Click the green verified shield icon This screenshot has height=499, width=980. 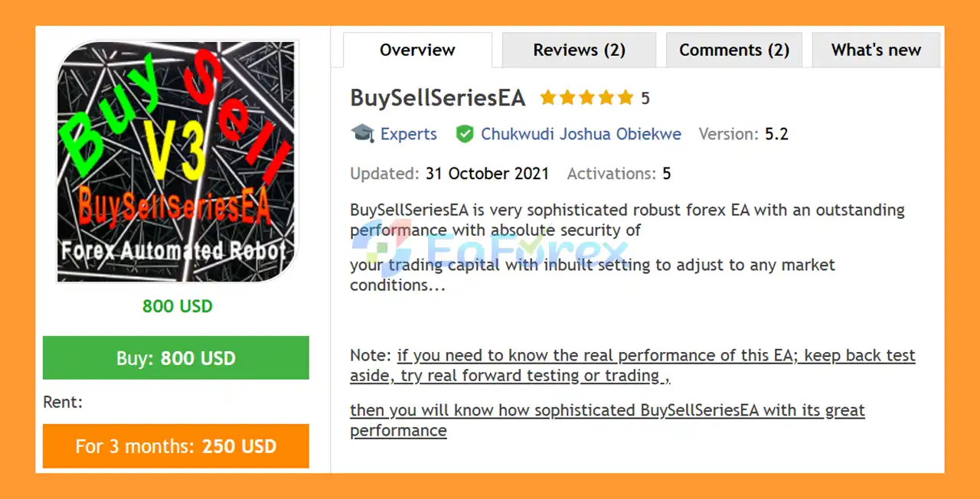click(464, 134)
